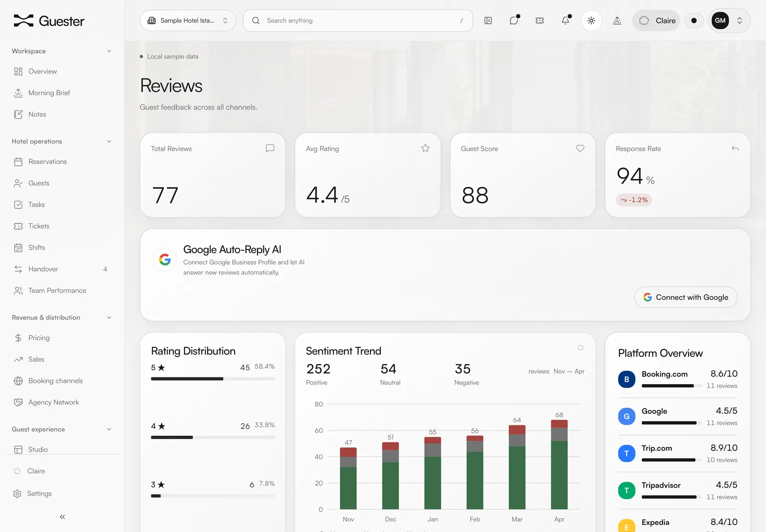Focus the Search anything field
Viewport: 766px width, 532px height.
[x=358, y=21]
